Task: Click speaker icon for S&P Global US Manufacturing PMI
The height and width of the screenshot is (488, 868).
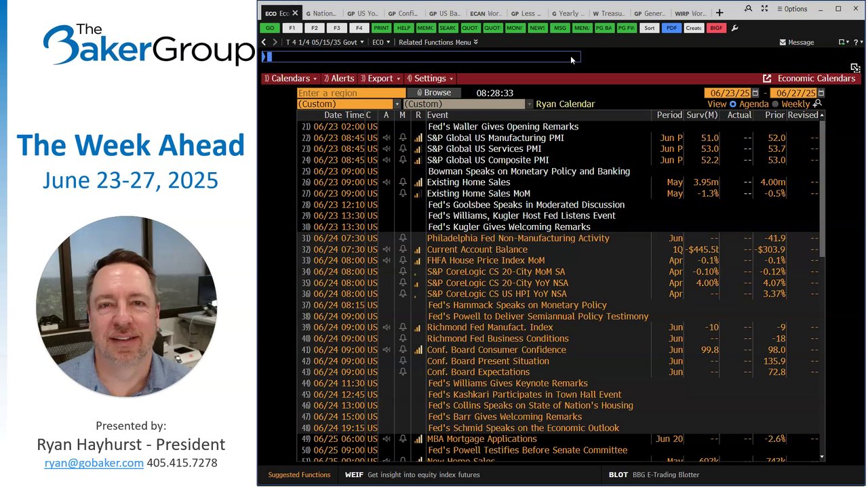Action: (386, 138)
